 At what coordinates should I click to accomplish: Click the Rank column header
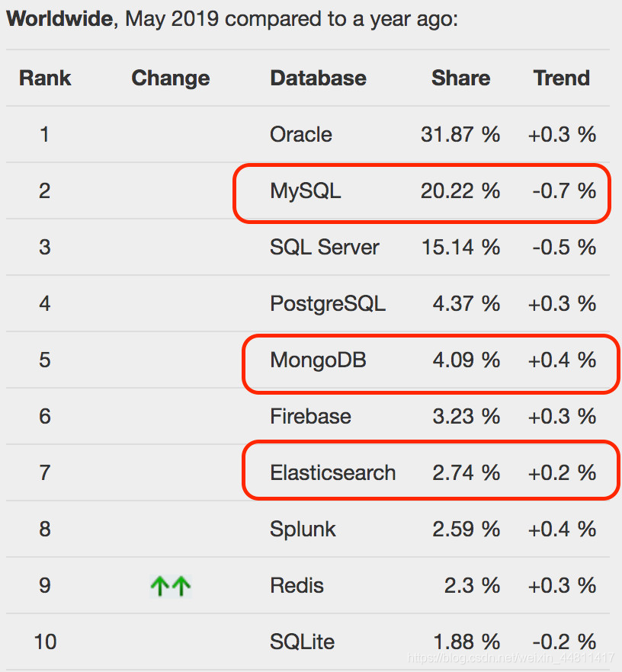coord(45,78)
